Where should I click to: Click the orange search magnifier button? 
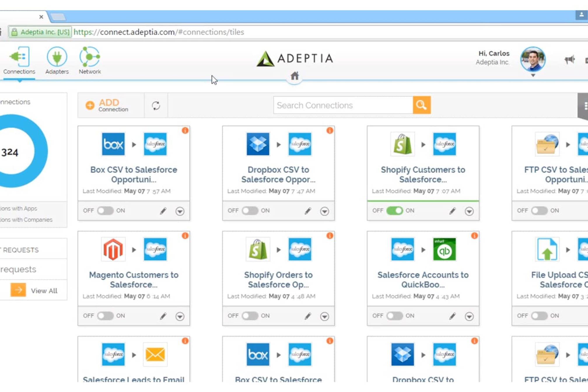(x=421, y=105)
